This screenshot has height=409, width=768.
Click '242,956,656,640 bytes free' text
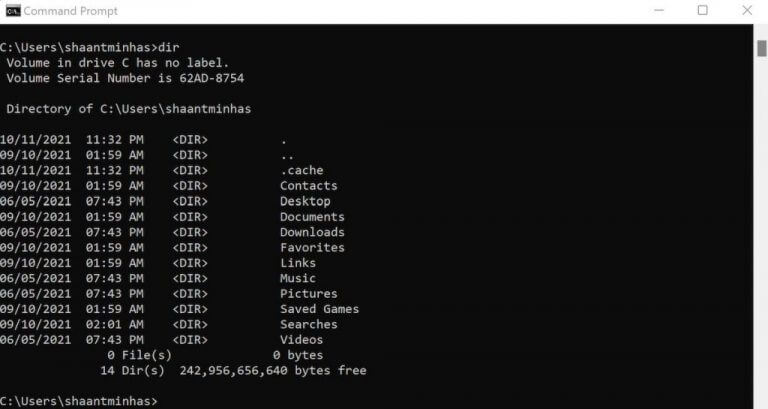pyautogui.click(x=273, y=370)
